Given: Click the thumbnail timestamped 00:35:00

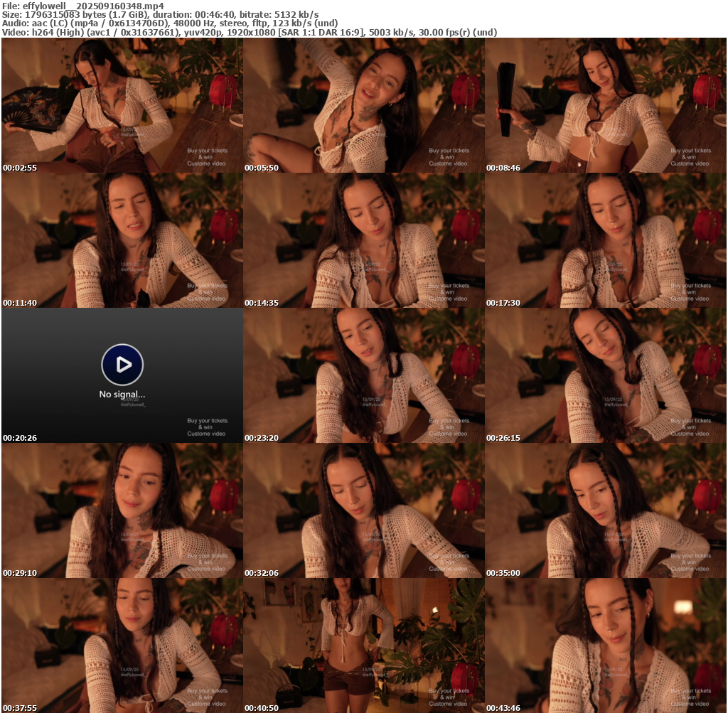Looking at the screenshot, I should tap(605, 510).
